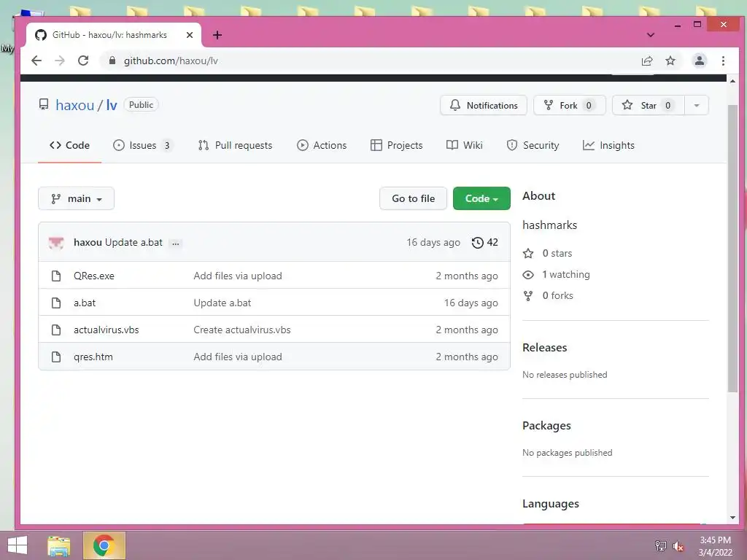Screen dimensions: 747x560
Task: Click the file icon beside a.bat
Action: pyautogui.click(x=56, y=303)
